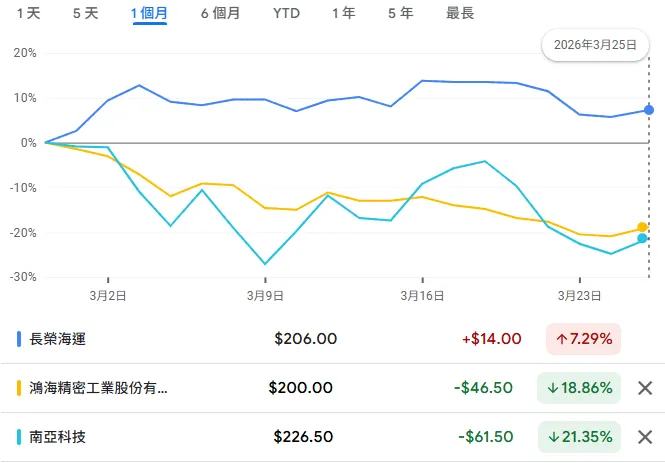
Task: Click the teal 南亞科技 endpoint dot
Action: (x=642, y=238)
